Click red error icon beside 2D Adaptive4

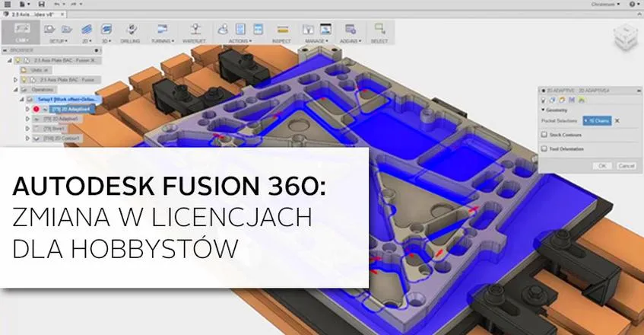point(36,110)
